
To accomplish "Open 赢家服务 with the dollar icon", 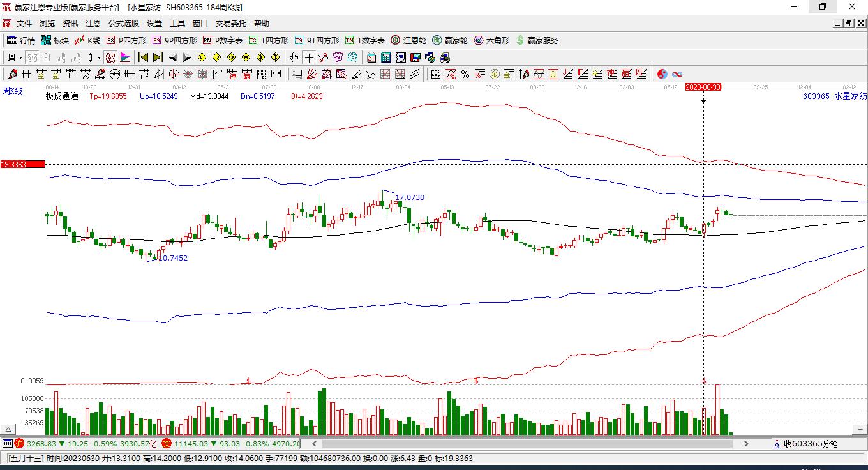I will coord(537,40).
